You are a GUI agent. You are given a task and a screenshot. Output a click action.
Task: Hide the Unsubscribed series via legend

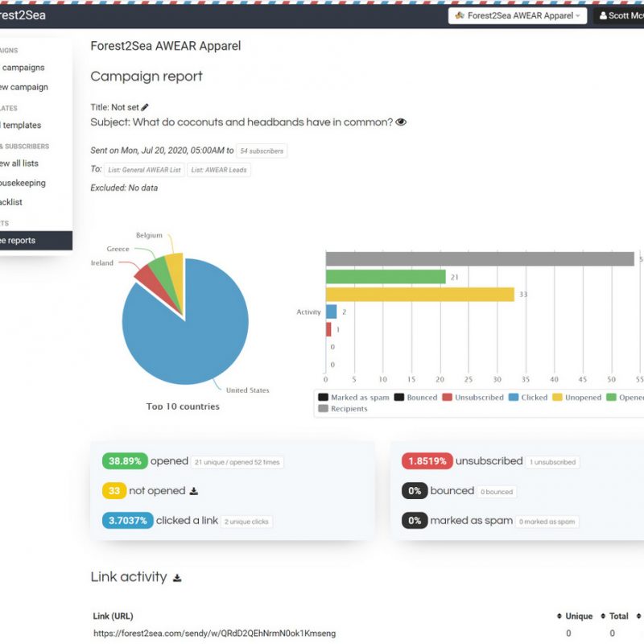[x=473, y=397]
